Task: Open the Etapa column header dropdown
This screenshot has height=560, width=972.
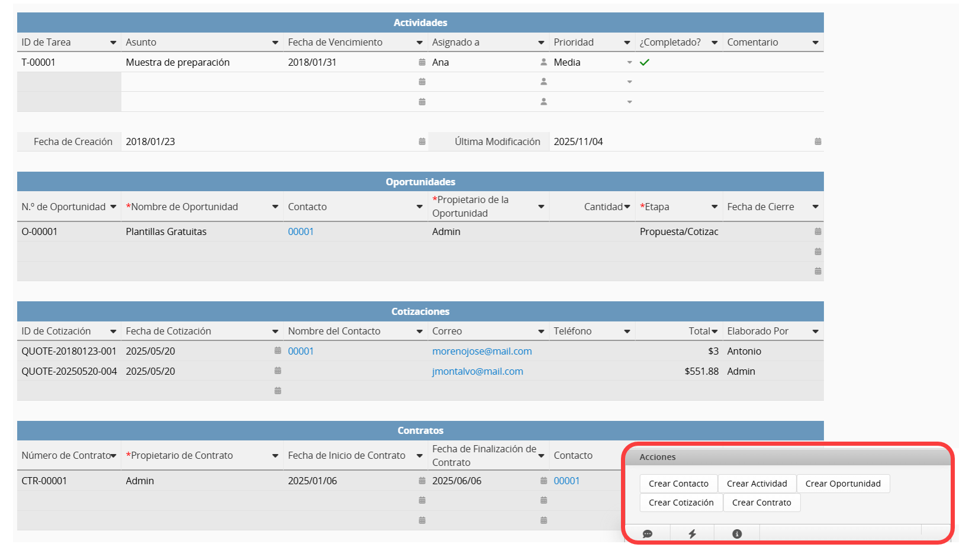Action: click(x=714, y=207)
